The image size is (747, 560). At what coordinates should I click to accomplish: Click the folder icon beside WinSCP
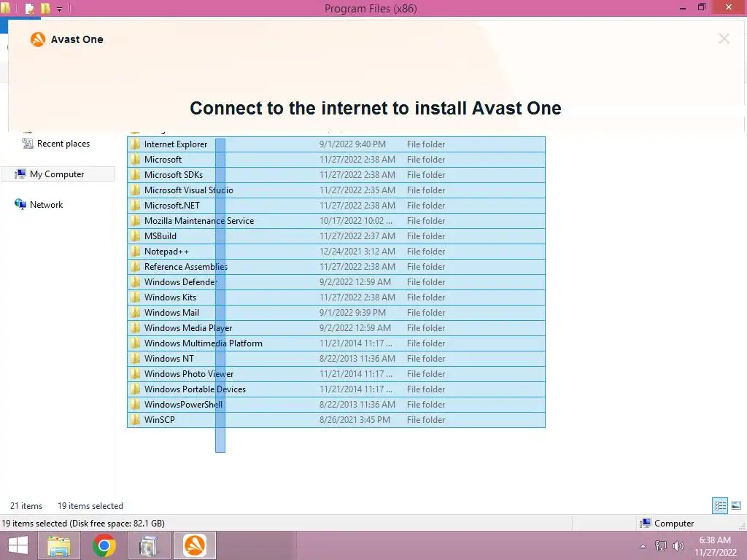tap(136, 419)
